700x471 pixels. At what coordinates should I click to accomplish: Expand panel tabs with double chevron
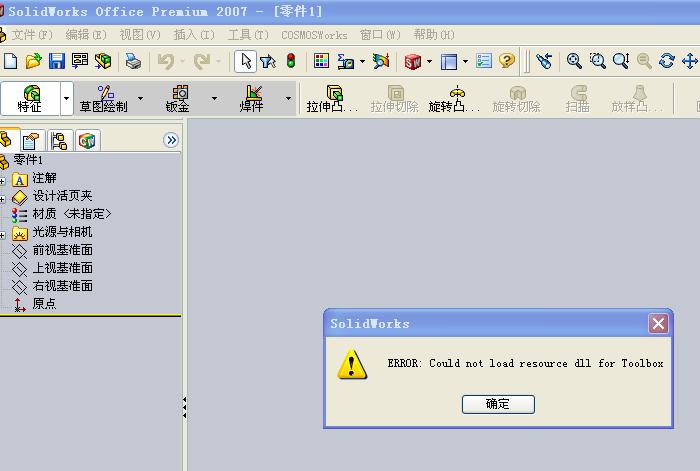tap(171, 140)
